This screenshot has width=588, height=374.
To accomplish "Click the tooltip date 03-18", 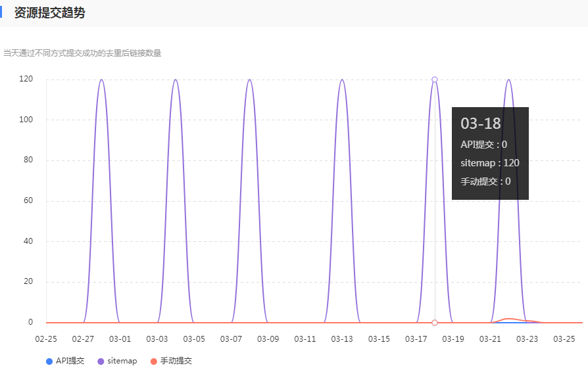I will point(481,124).
